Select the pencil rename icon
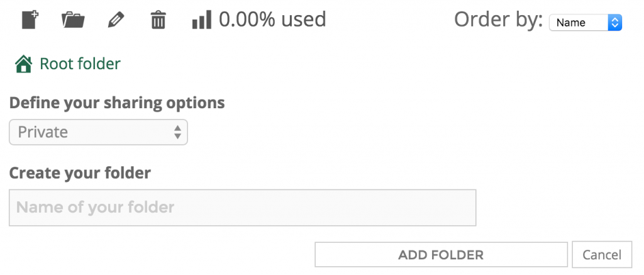644x275 pixels. click(x=116, y=20)
